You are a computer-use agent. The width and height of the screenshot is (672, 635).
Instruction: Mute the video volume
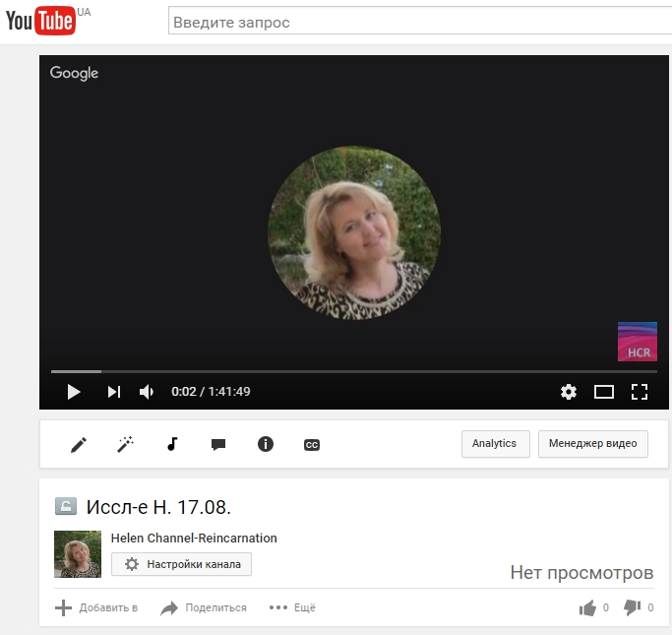pos(147,392)
